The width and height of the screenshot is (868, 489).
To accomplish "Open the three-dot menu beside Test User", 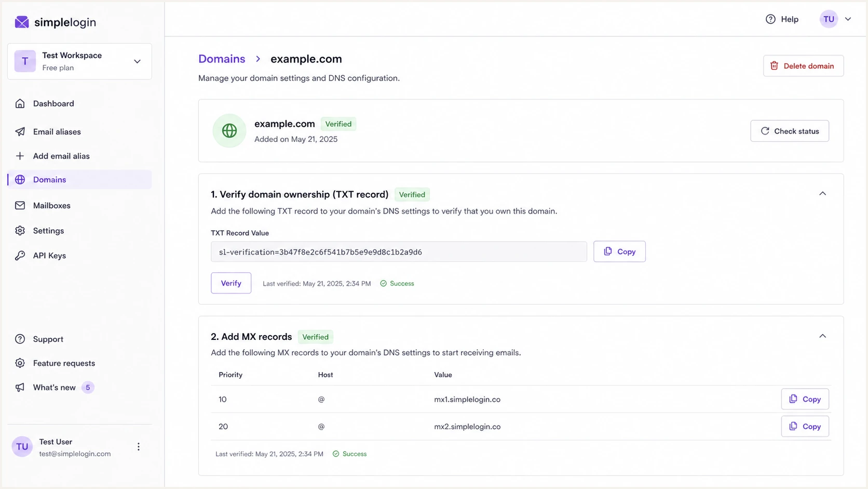I will 138,446.
